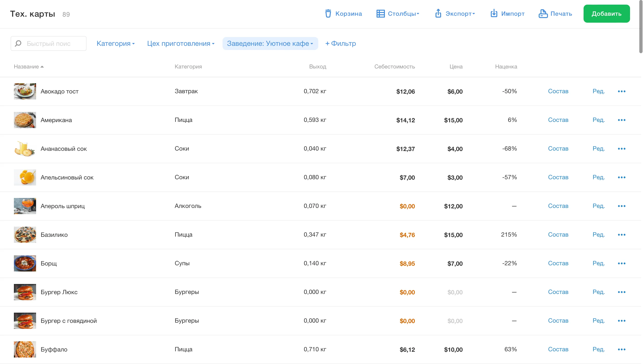The image size is (643, 364).
Task: Click the search magnifier icon
Action: (x=18, y=43)
